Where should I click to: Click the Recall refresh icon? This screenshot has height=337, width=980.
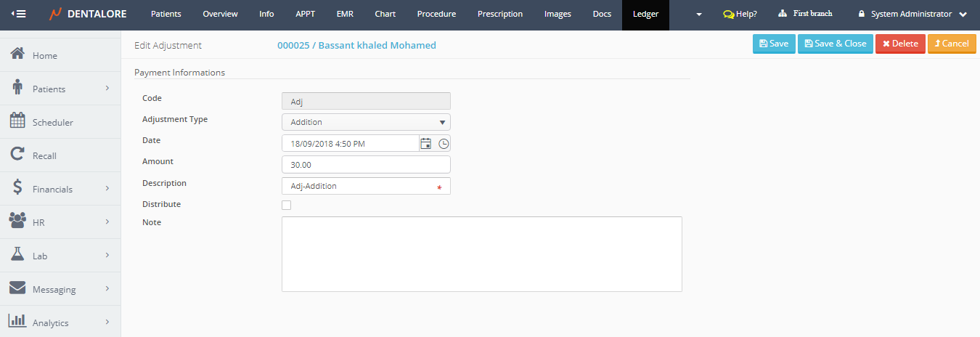click(18, 155)
